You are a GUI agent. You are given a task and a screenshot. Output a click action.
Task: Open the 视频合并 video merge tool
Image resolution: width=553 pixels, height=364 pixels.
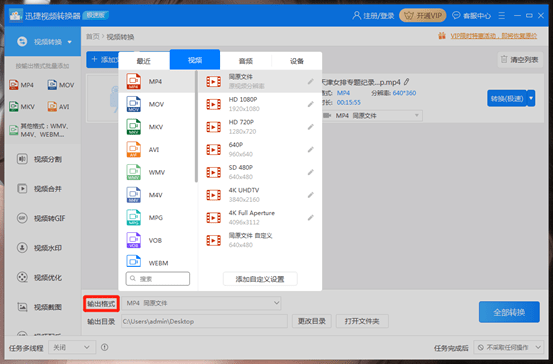click(x=40, y=189)
